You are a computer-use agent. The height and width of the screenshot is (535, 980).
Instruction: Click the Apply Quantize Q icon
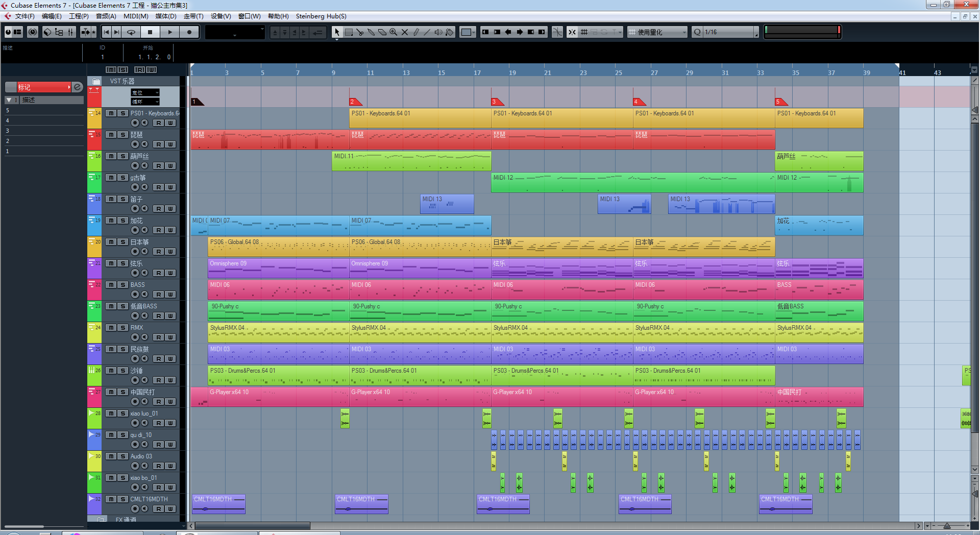pyautogui.click(x=697, y=32)
